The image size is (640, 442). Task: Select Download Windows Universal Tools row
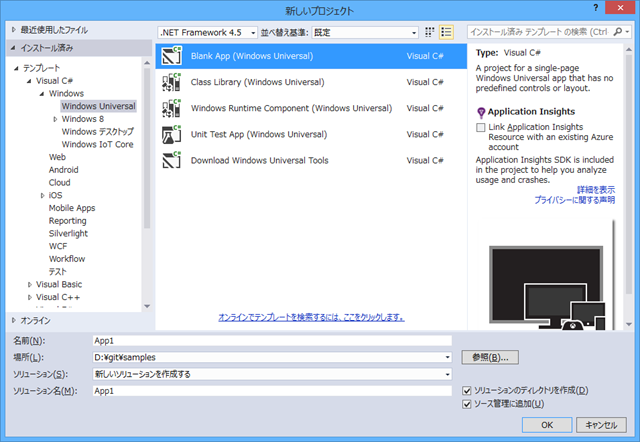(311, 160)
